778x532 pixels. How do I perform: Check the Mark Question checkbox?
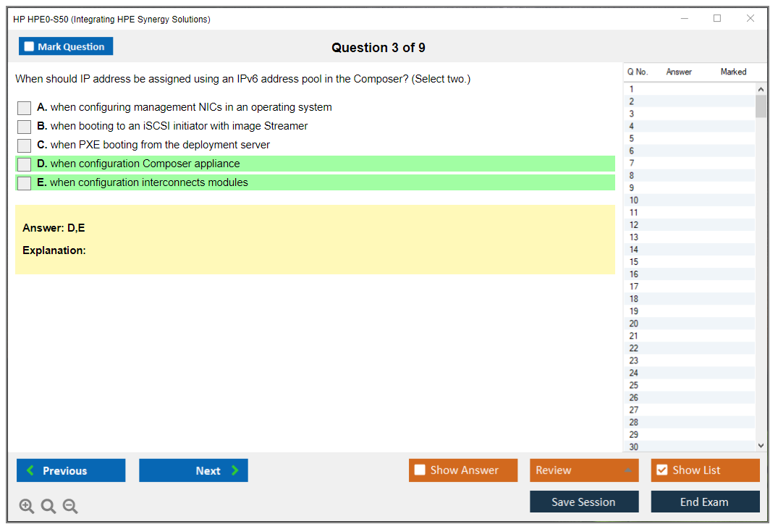tap(30, 47)
